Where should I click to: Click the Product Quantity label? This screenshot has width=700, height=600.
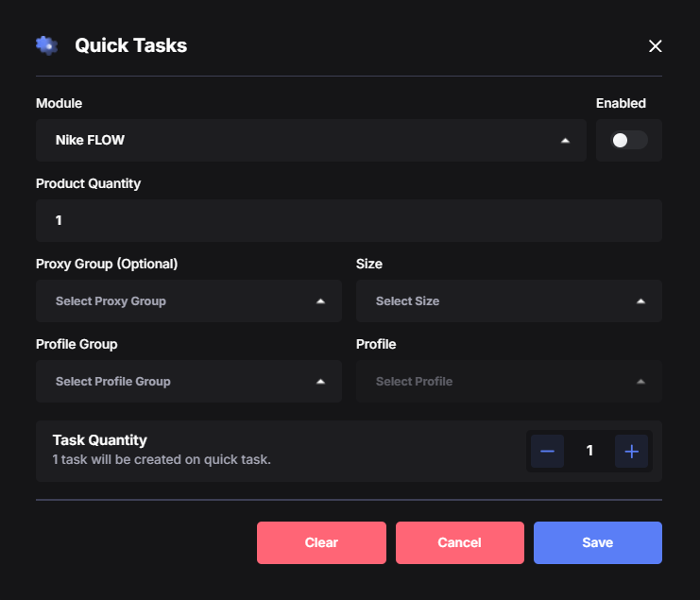coord(89,183)
